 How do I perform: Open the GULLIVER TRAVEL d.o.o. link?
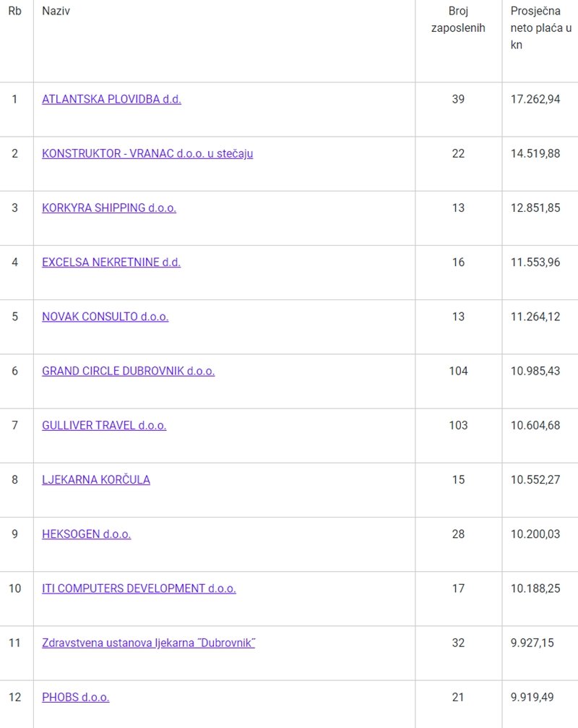coord(104,426)
